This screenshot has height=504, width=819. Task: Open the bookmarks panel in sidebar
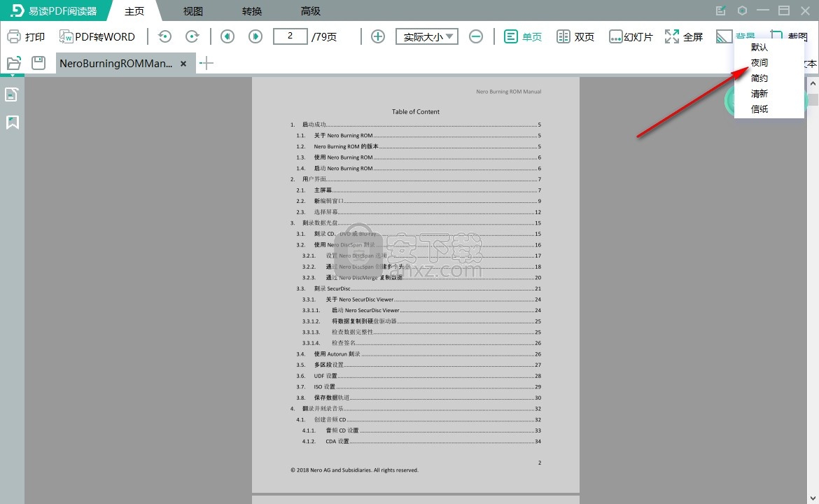(12, 122)
